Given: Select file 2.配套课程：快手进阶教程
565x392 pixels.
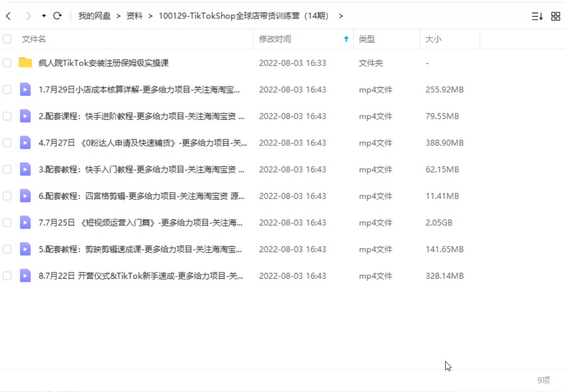Looking at the screenshot, I should tap(141, 116).
